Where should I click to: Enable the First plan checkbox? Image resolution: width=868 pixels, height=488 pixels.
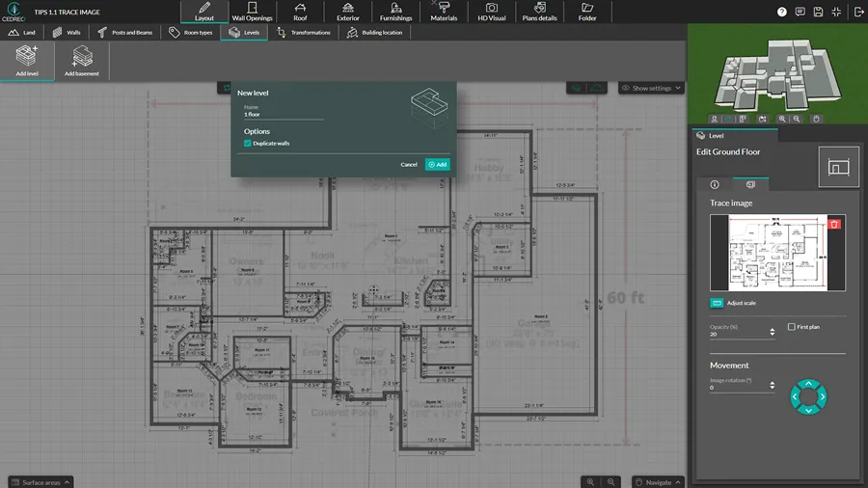tap(792, 327)
